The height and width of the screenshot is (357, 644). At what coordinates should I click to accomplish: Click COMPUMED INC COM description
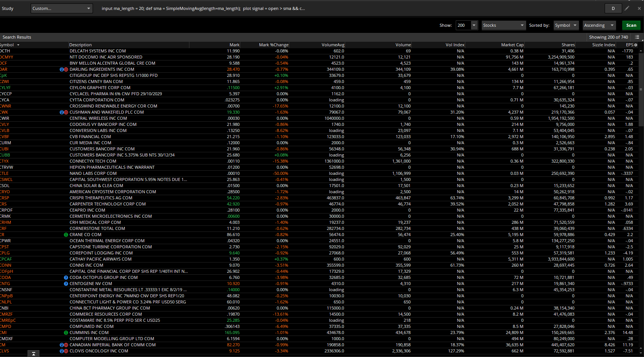[91, 326]
